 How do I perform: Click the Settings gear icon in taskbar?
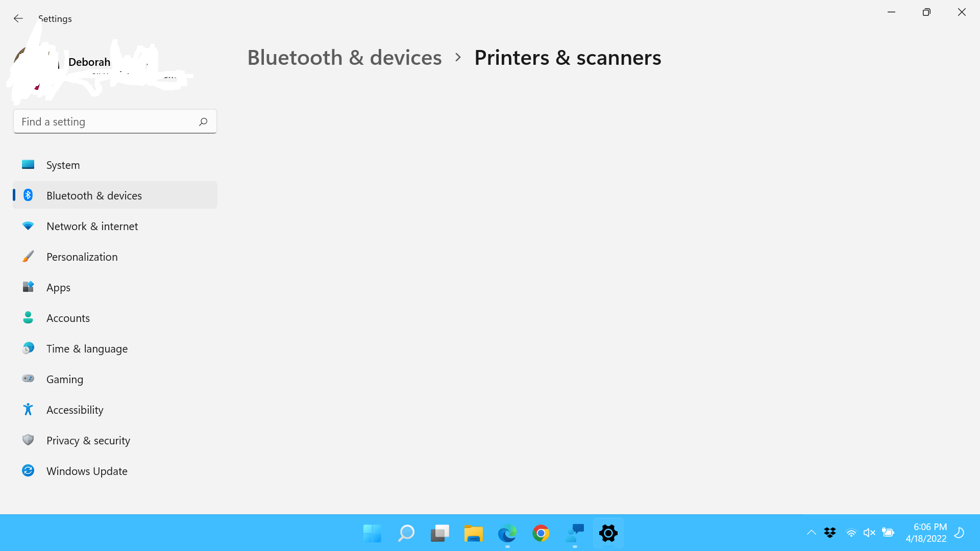click(x=608, y=533)
